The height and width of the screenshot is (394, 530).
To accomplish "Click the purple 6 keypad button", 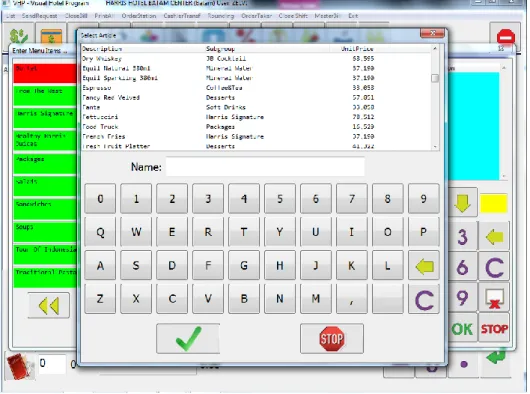I will (x=462, y=268).
